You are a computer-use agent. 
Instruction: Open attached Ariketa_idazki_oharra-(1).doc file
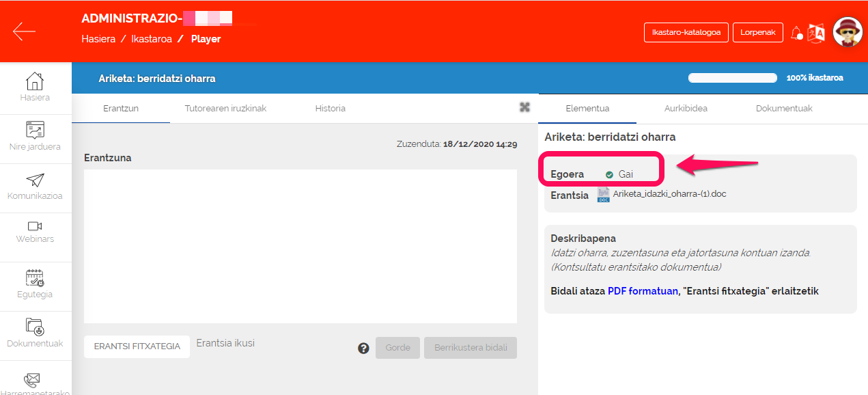669,194
